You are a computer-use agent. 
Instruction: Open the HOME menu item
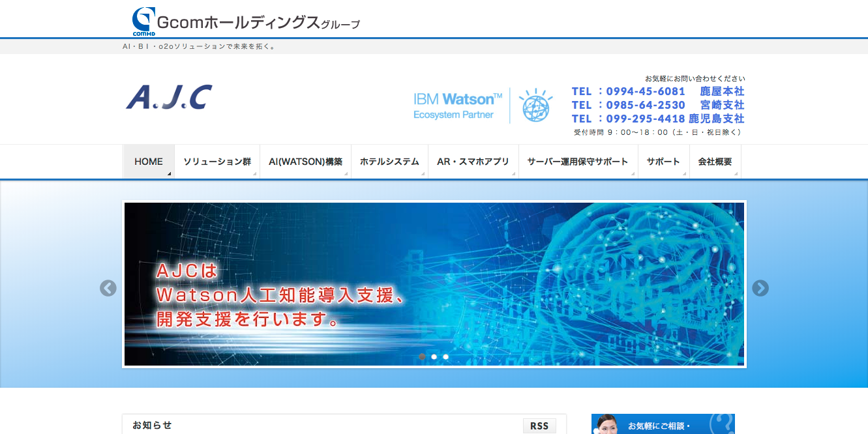[149, 162]
